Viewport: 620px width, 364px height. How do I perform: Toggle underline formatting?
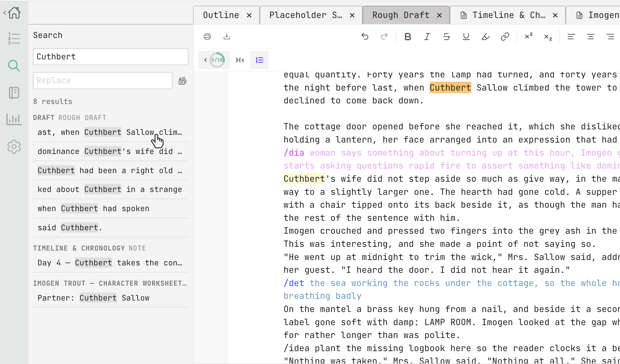(466, 37)
